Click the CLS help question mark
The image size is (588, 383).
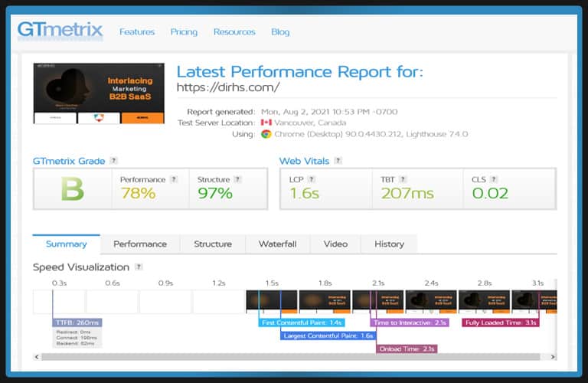point(494,179)
